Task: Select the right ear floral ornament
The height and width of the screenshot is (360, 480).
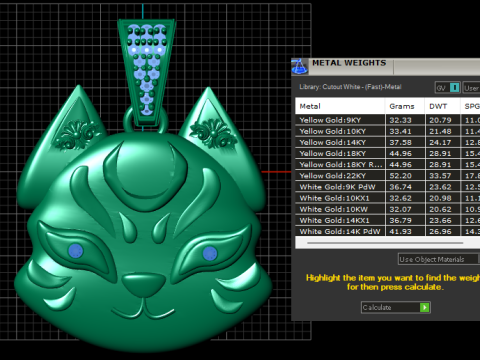Action: [x=213, y=133]
